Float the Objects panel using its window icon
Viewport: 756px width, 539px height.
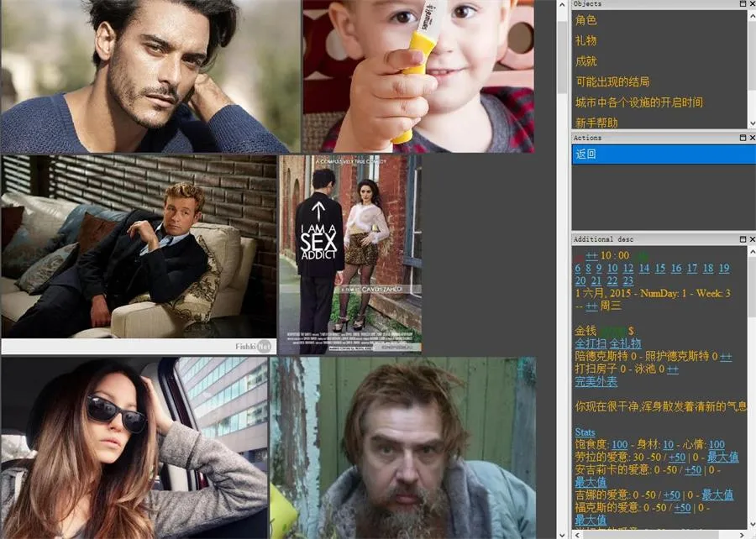pyautogui.click(x=742, y=4)
